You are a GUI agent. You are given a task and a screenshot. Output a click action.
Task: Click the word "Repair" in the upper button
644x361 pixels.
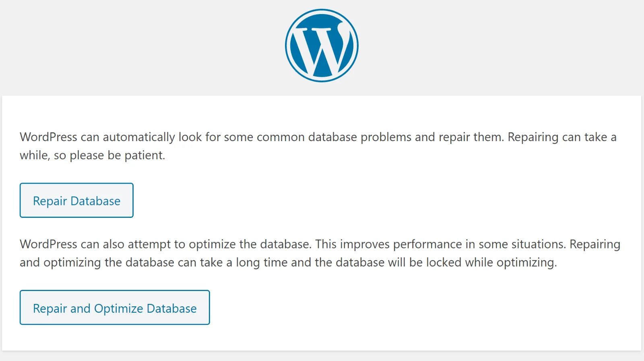50,201
